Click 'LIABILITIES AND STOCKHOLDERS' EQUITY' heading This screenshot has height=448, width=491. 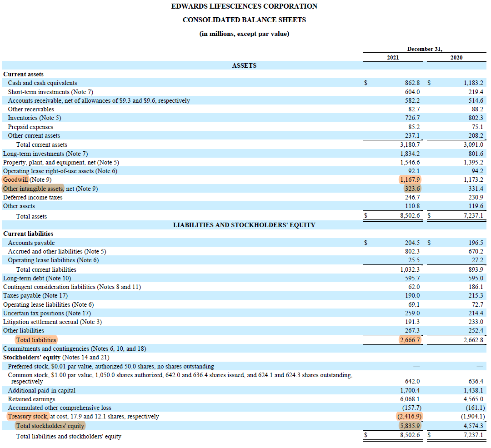[x=244, y=225]
